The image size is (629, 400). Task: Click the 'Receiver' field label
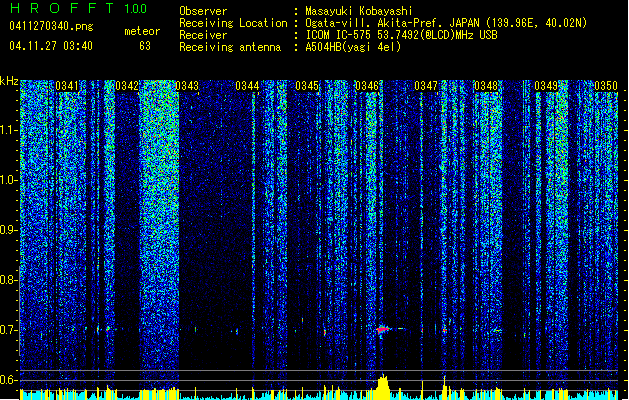203,35
